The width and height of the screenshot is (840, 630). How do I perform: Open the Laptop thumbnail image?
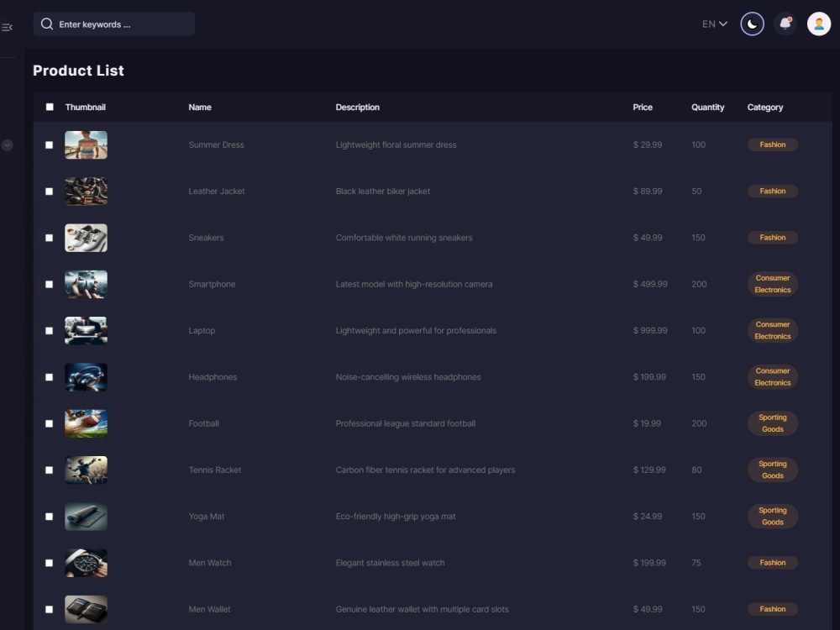click(86, 330)
